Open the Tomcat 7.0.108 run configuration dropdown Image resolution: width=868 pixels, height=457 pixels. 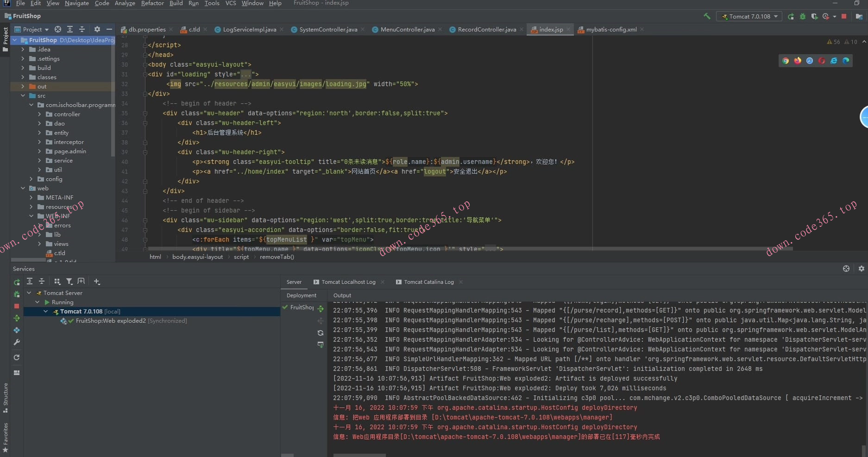click(749, 16)
